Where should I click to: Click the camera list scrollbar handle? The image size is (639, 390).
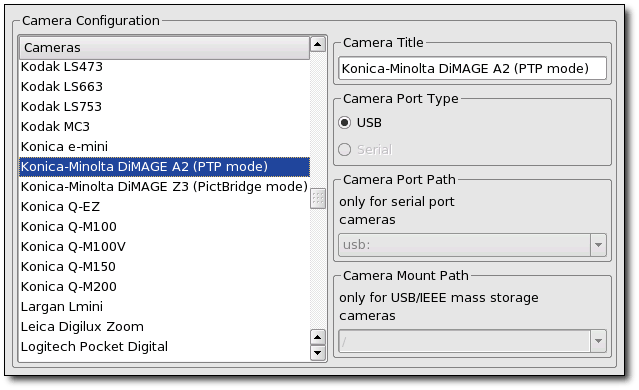coord(318,198)
